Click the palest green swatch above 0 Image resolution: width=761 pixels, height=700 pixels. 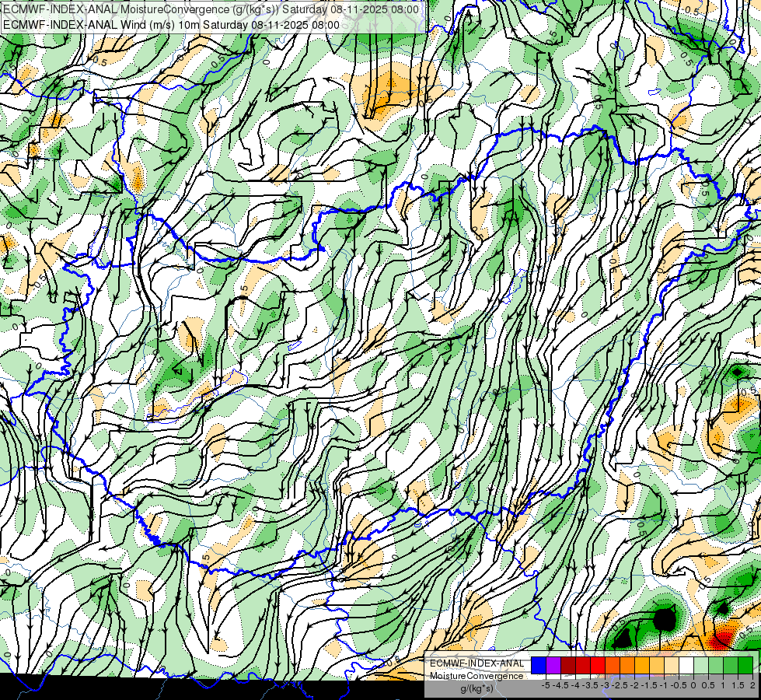pyautogui.click(x=701, y=666)
